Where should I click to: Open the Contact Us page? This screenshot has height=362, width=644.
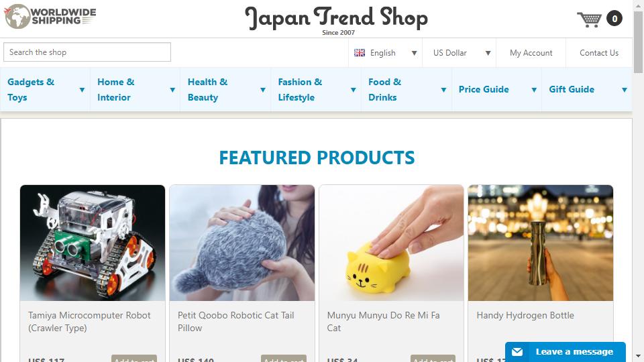pos(599,53)
